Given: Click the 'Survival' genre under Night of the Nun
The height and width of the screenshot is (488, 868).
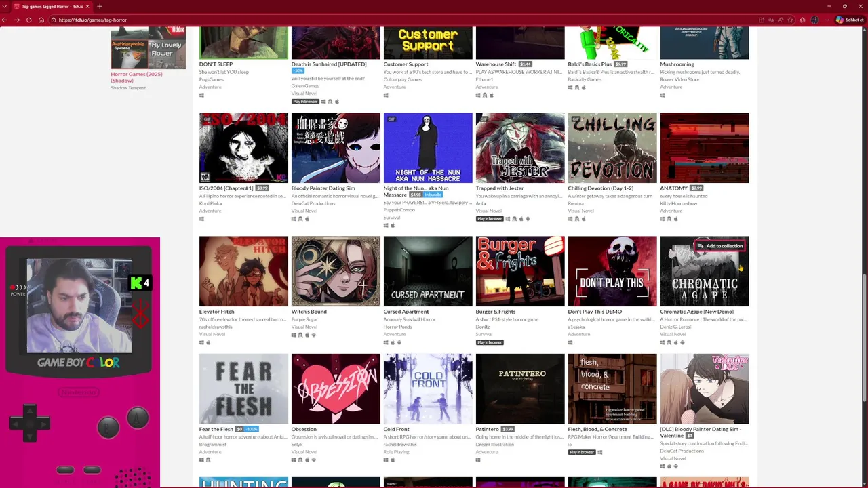Looking at the screenshot, I should click(x=392, y=218).
